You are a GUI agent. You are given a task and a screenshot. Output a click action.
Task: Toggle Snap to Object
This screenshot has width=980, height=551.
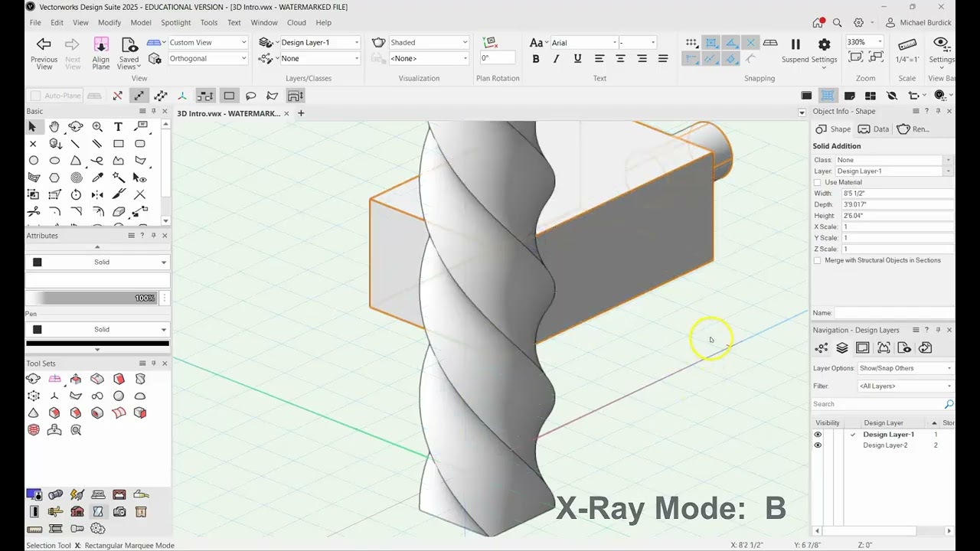(x=711, y=43)
